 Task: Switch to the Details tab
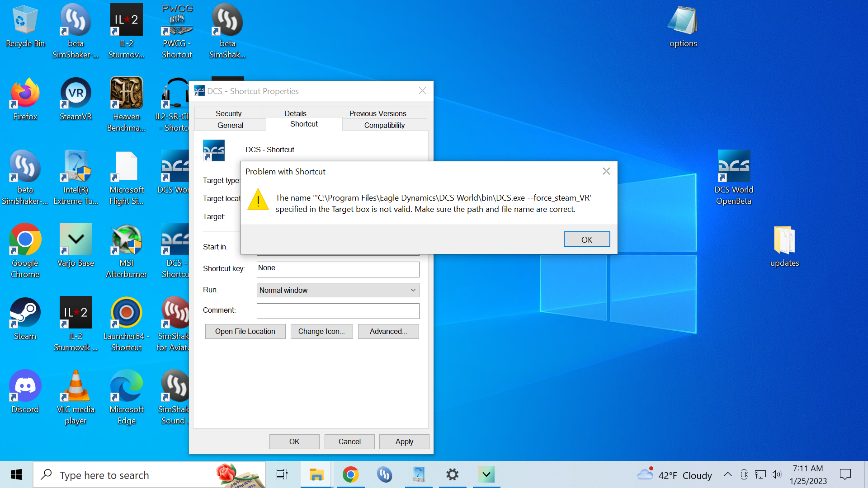pyautogui.click(x=295, y=113)
